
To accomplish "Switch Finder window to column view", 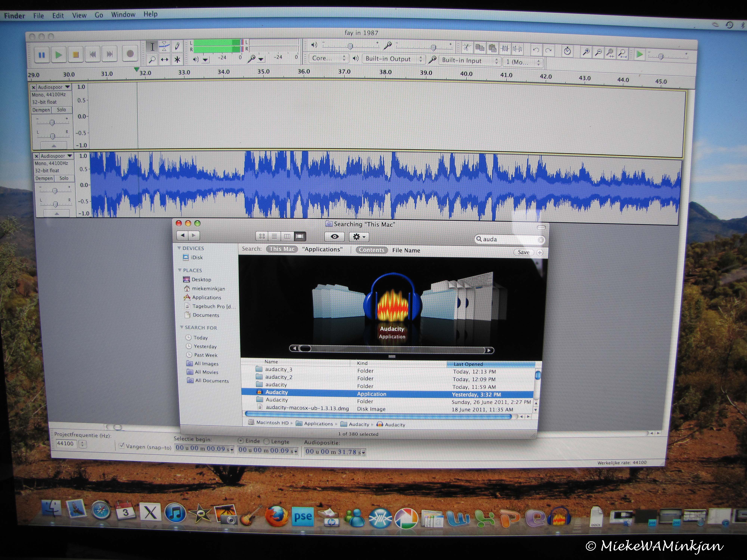I will (x=287, y=236).
